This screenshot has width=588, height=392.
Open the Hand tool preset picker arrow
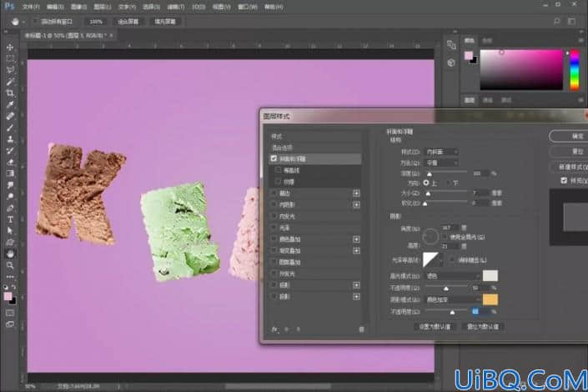pos(23,22)
